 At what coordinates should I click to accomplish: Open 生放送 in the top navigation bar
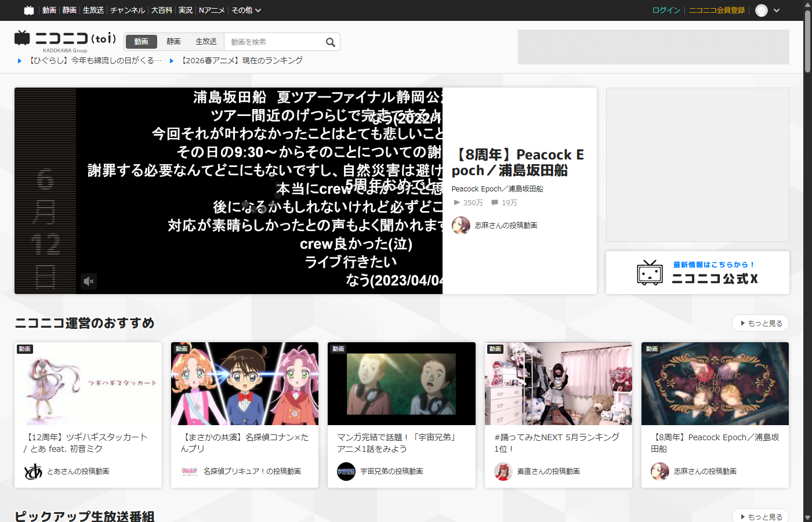[x=93, y=10]
